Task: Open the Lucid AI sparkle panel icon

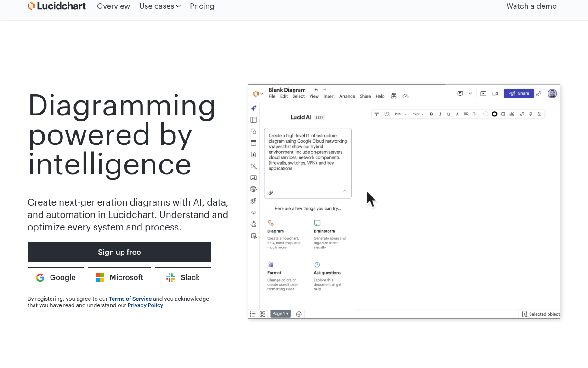Action: coord(254,109)
